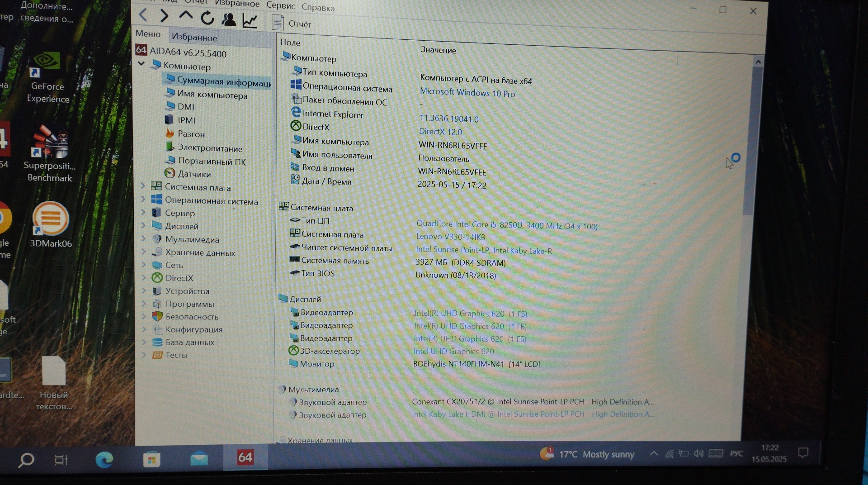The height and width of the screenshot is (485, 868).
Task: Click the Lenovo V330-14IKB motherboard link
Action: click(450, 237)
